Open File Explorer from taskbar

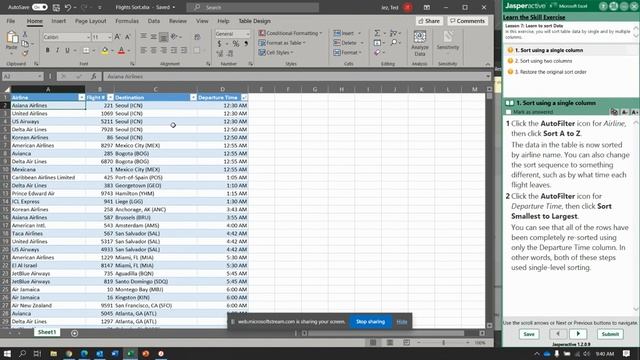(x=53, y=353)
